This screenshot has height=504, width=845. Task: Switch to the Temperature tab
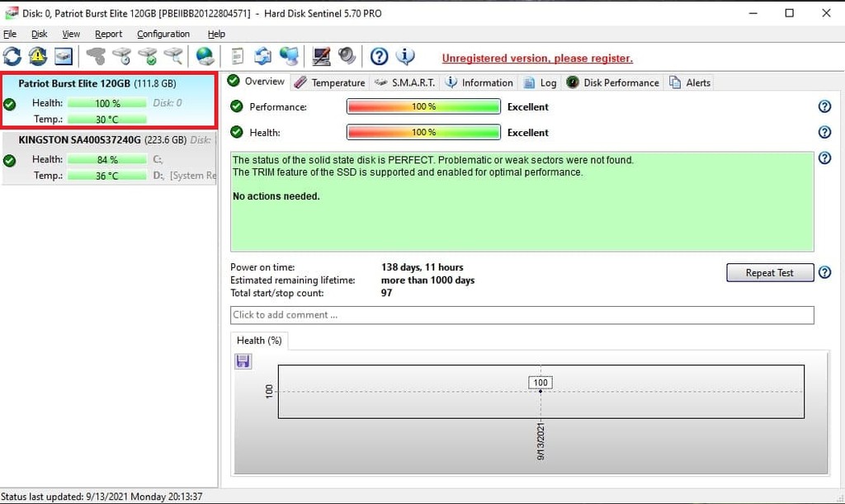click(329, 82)
